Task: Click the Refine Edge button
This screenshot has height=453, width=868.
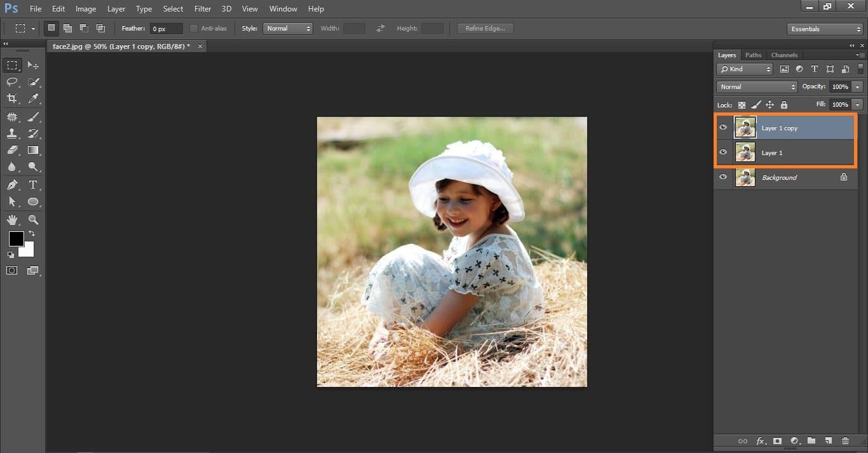Action: pos(485,29)
